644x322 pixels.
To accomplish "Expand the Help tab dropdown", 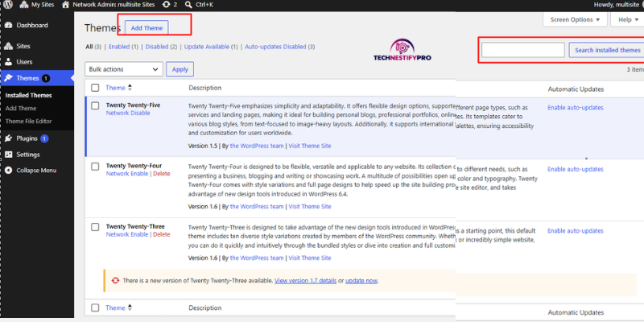I will (x=627, y=19).
